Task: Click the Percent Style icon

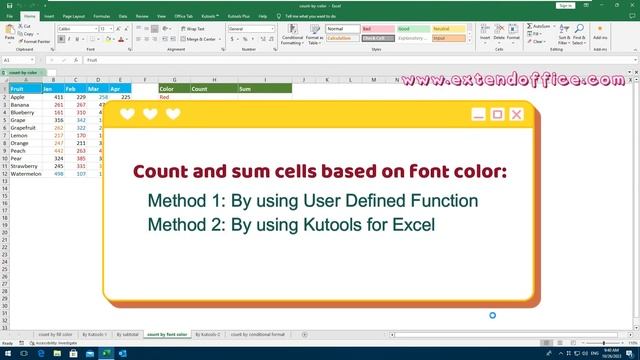Action: click(245, 39)
